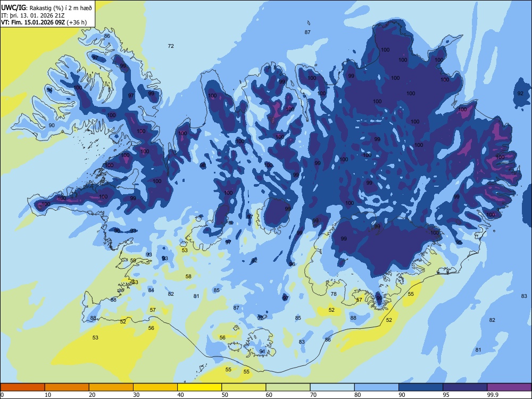Click the map value '98' in the northwest interior
Screen dimensions: 532x399
click(203, 165)
